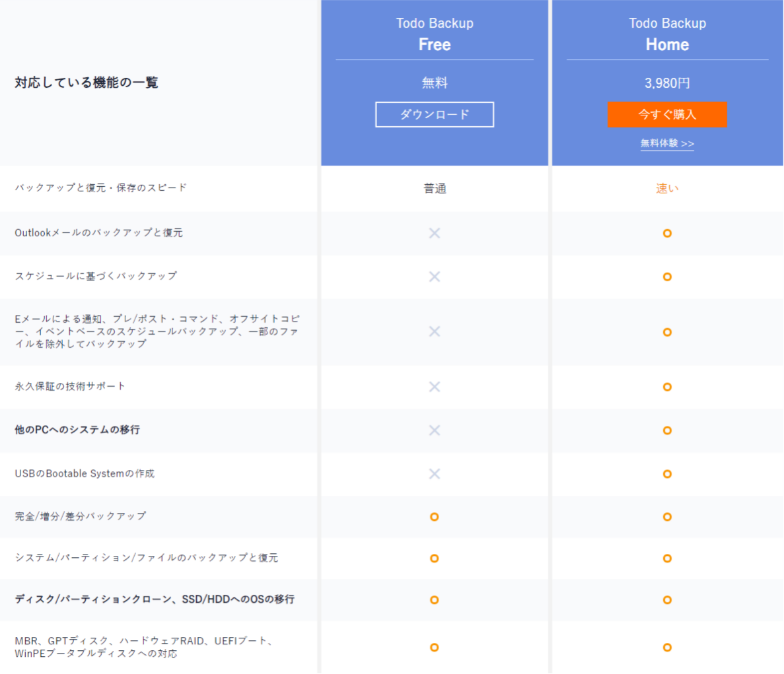This screenshot has height=674, width=784.
Task: Select the Todo Backup Home column header
Action: [x=667, y=33]
